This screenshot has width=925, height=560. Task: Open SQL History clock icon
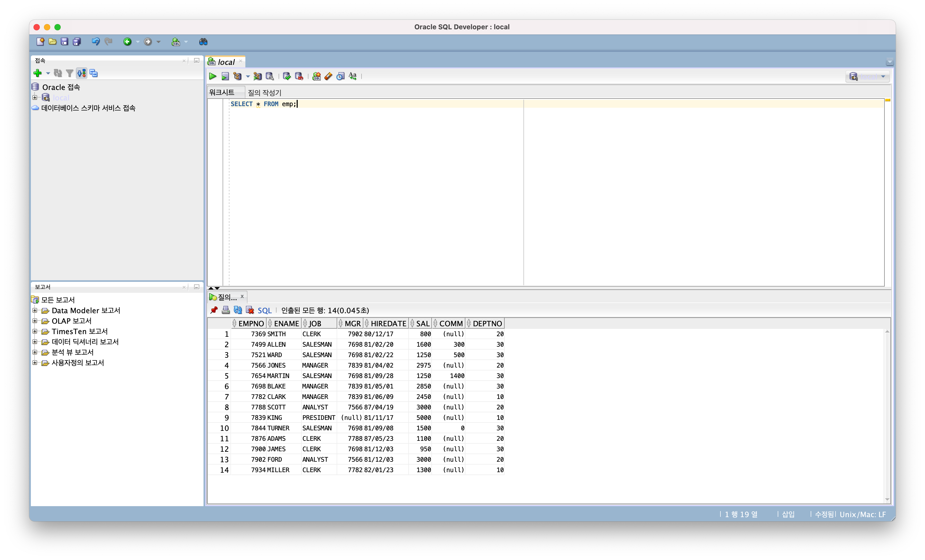(x=340, y=76)
